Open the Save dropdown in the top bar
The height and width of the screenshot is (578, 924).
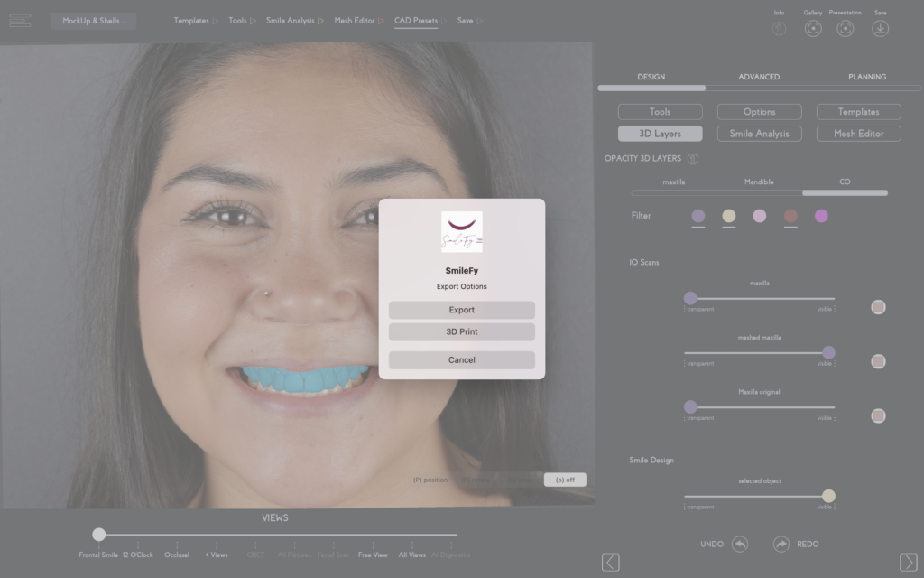pos(464,20)
